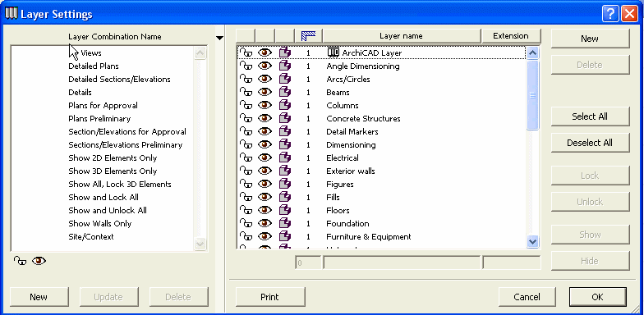Viewport: 644px width, 315px height.
Task: Switch the 3D solid/wireframe icon on Floors layer
Action: point(284,210)
